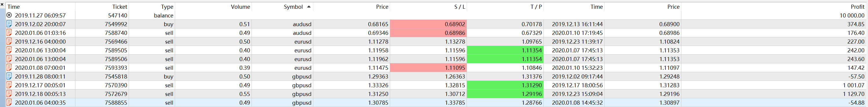Click the Volume column header
This screenshot has width=868, height=107.
pos(240,7)
